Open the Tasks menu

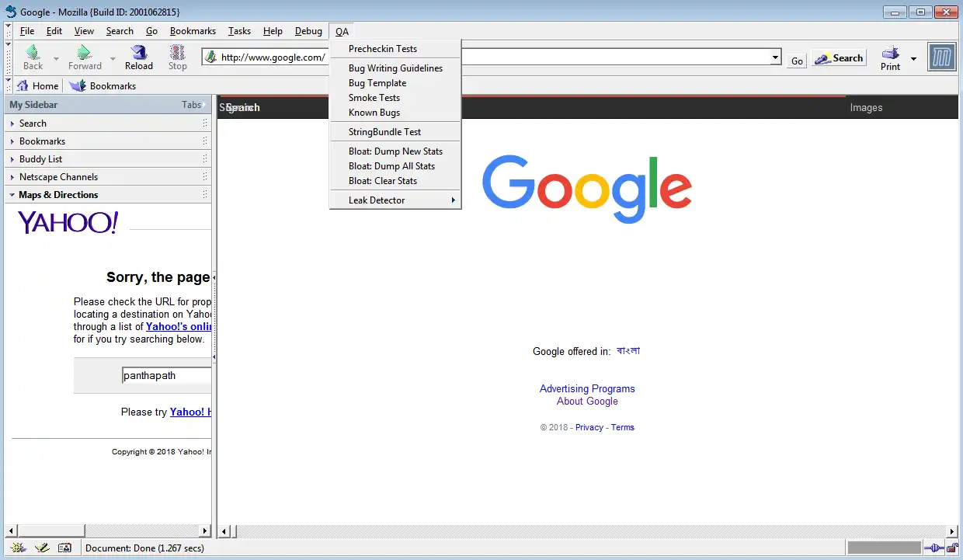pyautogui.click(x=239, y=31)
